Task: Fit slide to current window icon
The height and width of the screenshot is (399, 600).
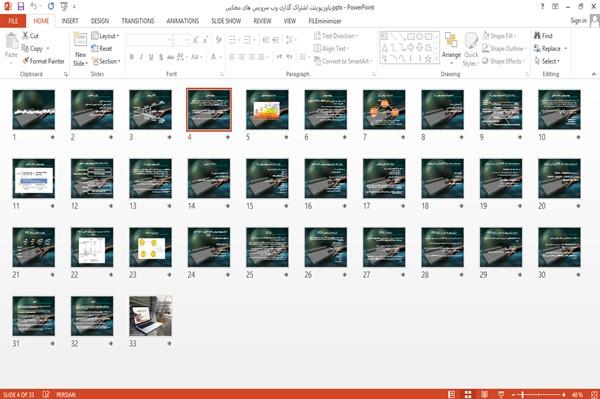Action: pyautogui.click(x=594, y=394)
